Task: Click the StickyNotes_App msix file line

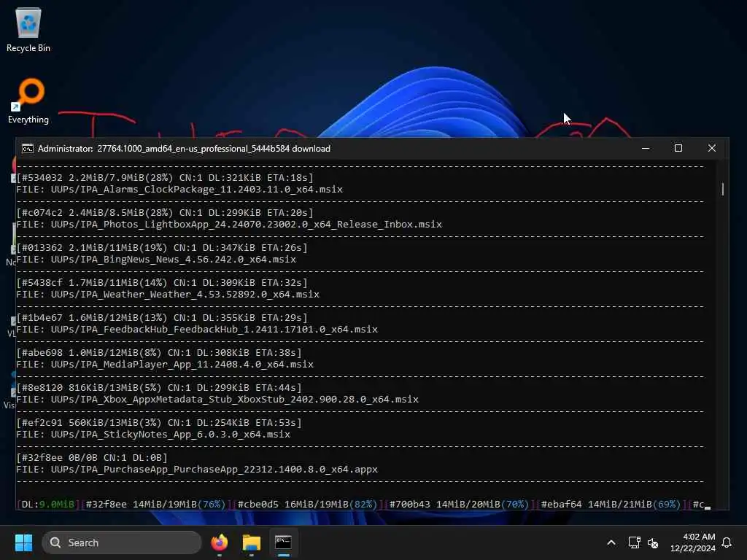Action: [x=153, y=435]
